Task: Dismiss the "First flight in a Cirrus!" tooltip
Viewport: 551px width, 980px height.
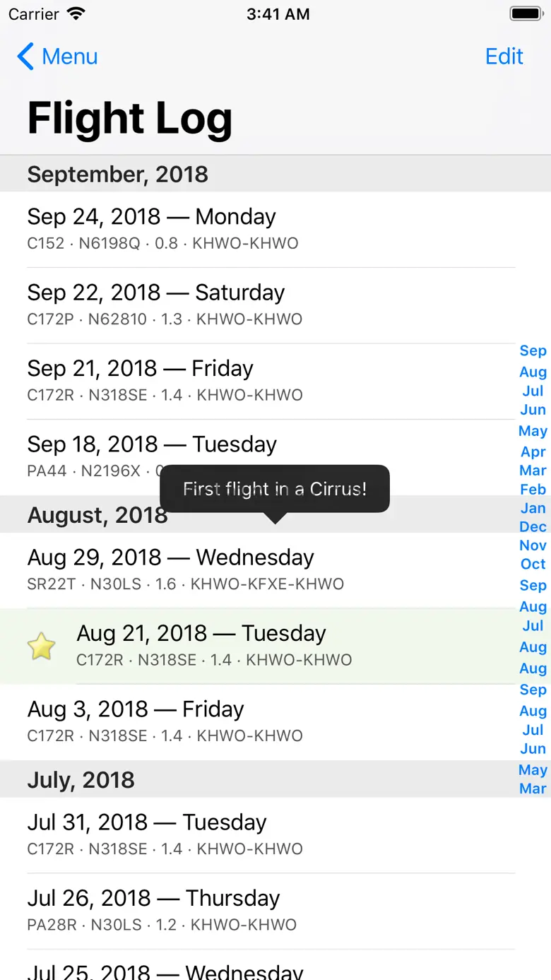Action: [x=274, y=489]
